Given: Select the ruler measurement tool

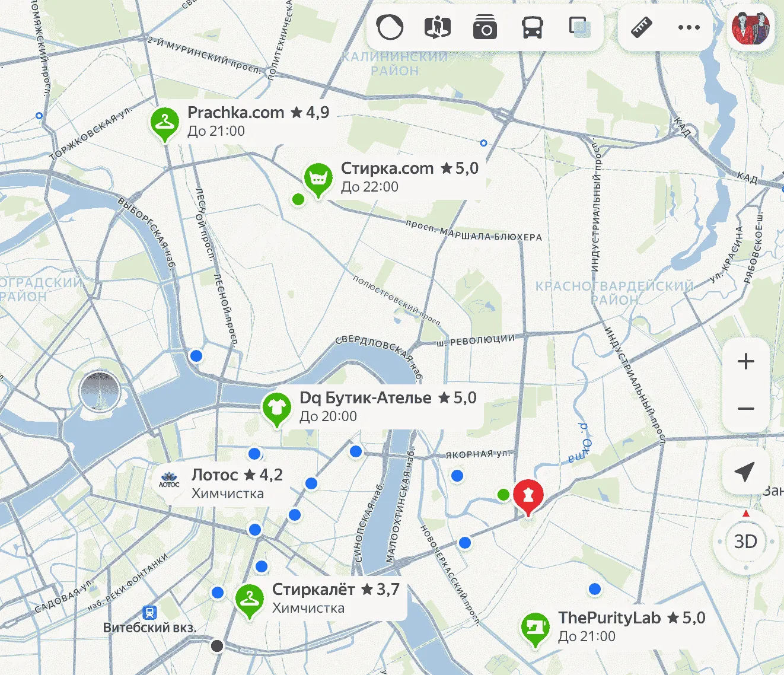Looking at the screenshot, I should coord(641,27).
